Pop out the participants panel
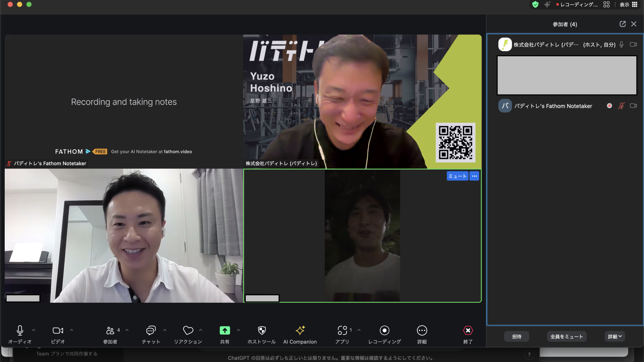This screenshot has height=362, width=644. click(x=623, y=24)
